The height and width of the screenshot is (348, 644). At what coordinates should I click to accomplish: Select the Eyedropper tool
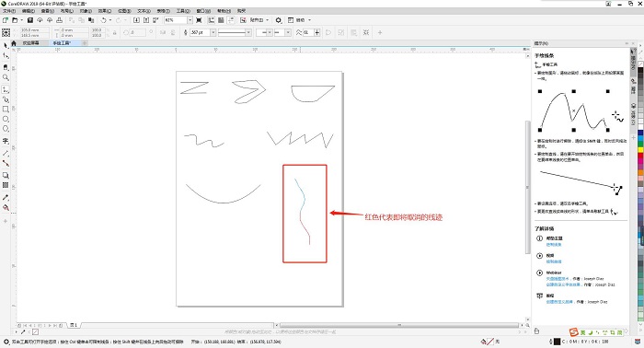click(6, 198)
